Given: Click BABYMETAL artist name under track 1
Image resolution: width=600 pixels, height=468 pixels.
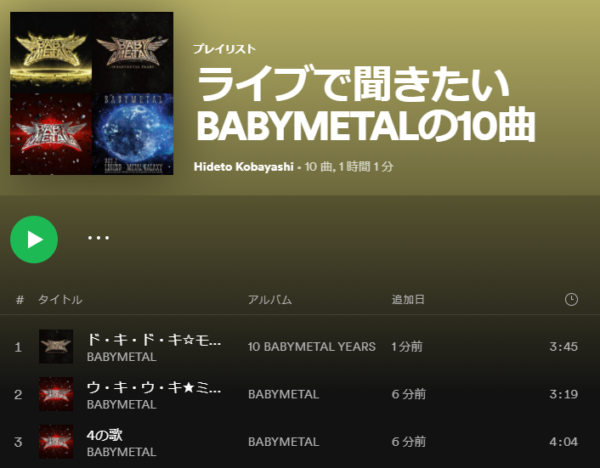Looking at the screenshot, I should [x=122, y=357].
